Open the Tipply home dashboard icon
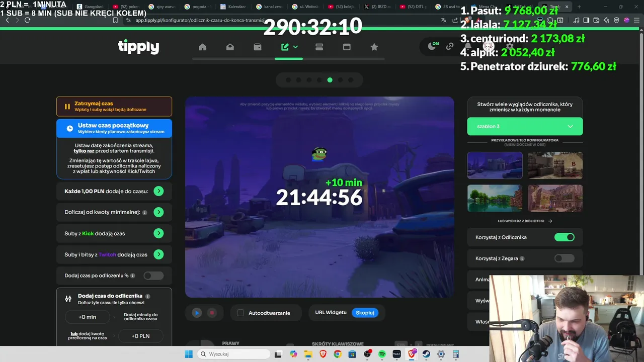 tap(202, 47)
